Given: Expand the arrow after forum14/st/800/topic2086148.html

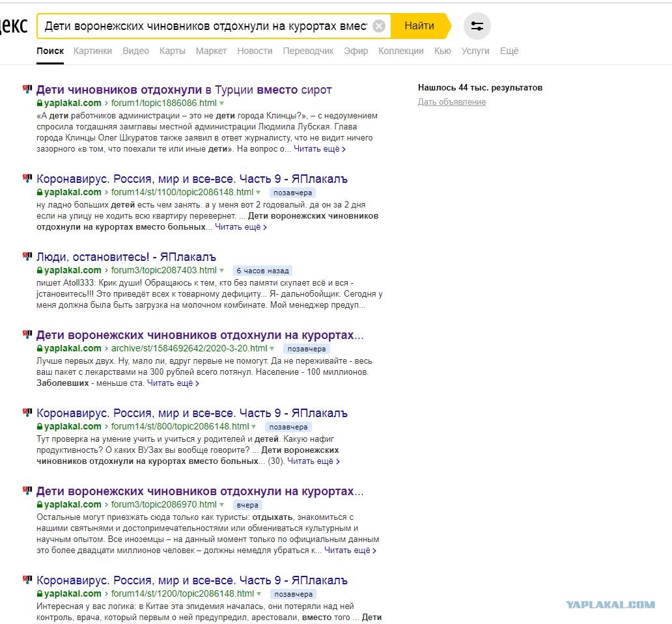Looking at the screenshot, I should 254,427.
